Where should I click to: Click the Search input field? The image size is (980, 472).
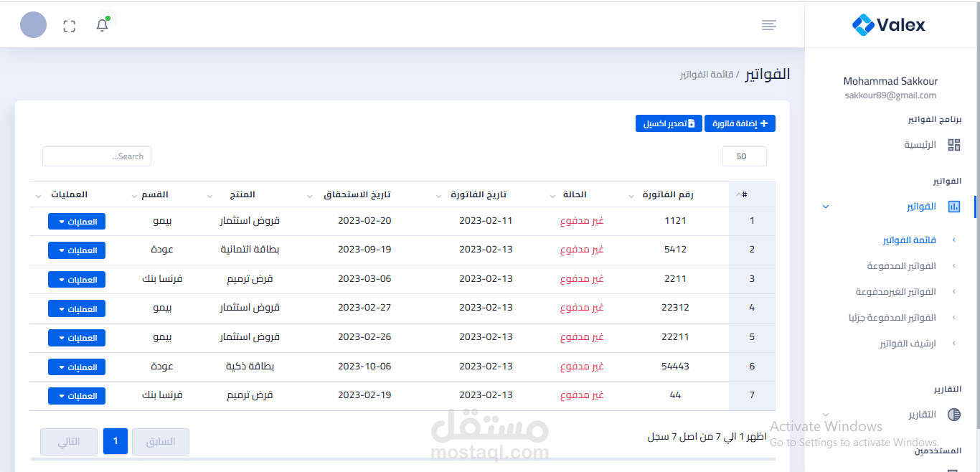coord(96,156)
